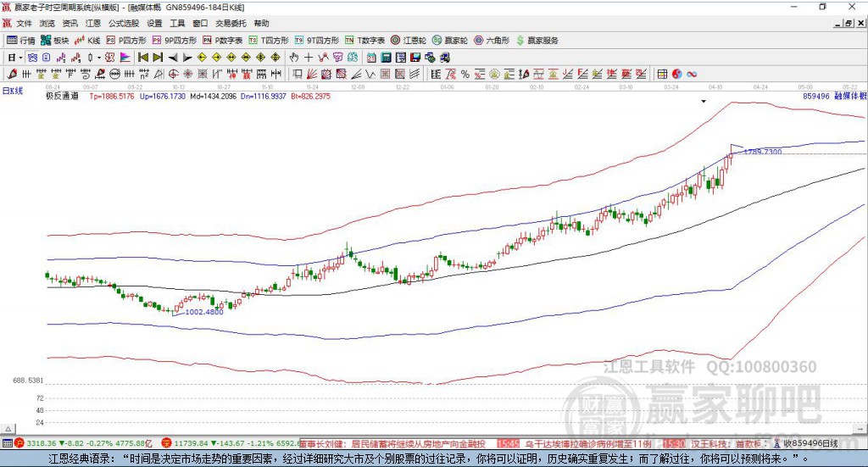Open the 文件 menu

pyautogui.click(x=24, y=23)
